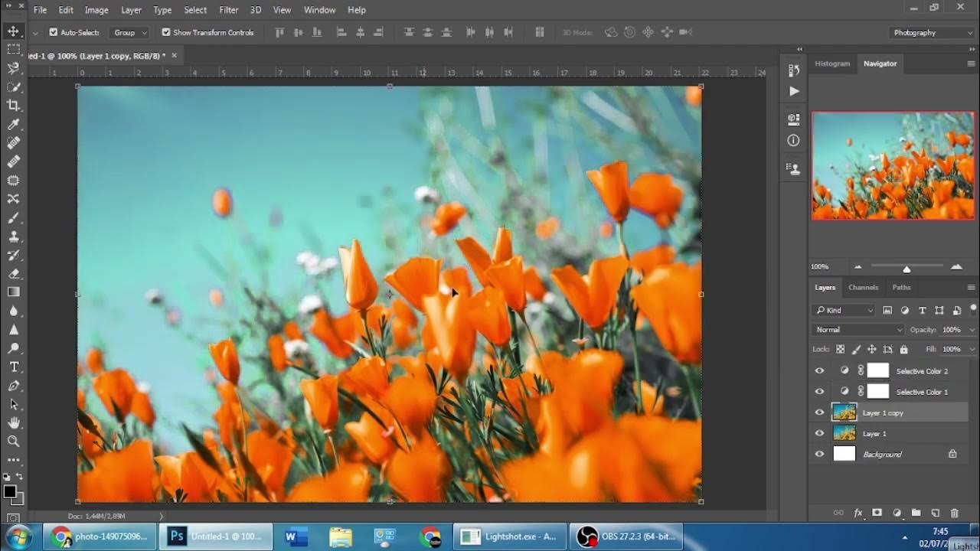The image size is (980, 551).
Task: Hide the Selective Color 2 layer
Action: [820, 370]
